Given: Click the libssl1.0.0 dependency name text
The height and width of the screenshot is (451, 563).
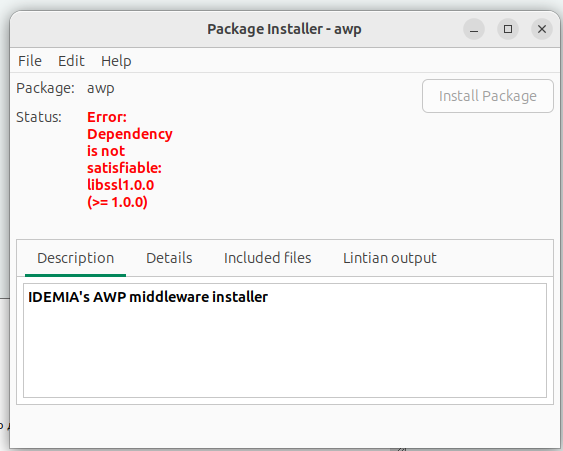Looking at the screenshot, I should coord(121,185).
